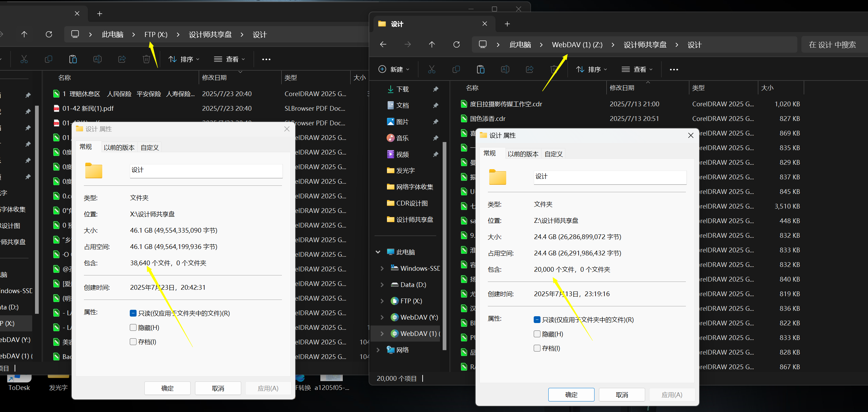Add a new tab in the WebDAV Explorer window
This screenshot has width=868, height=412.
tap(507, 24)
